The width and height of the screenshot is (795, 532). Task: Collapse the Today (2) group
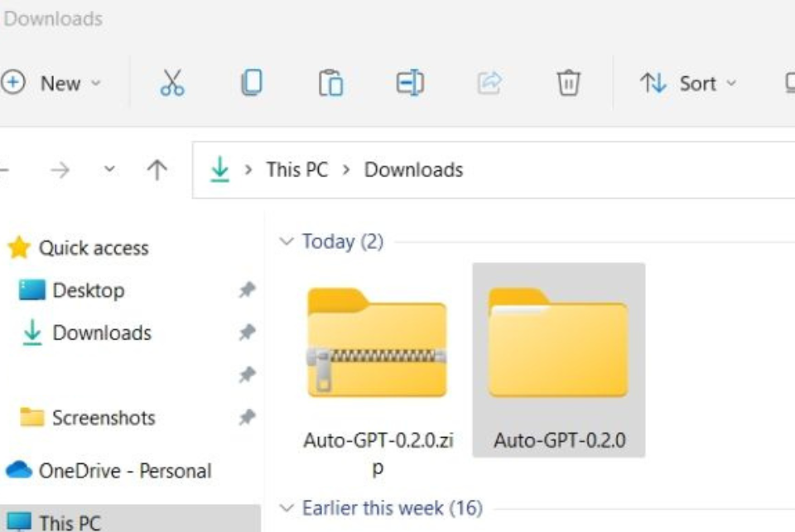tap(287, 242)
